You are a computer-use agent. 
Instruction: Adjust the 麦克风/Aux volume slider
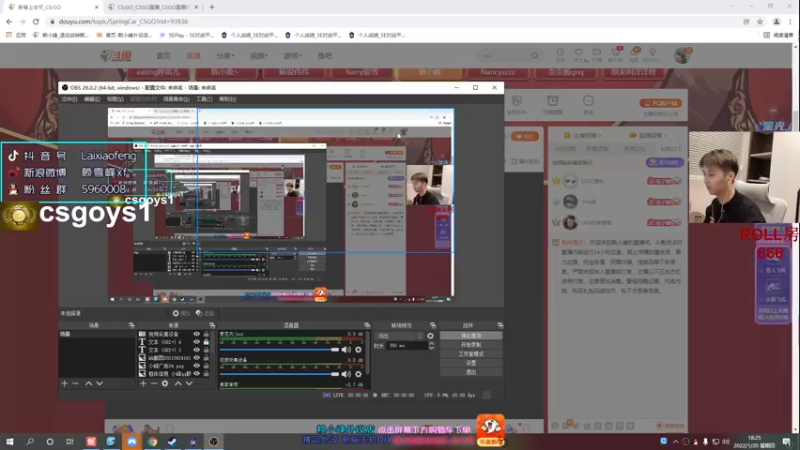pos(279,349)
